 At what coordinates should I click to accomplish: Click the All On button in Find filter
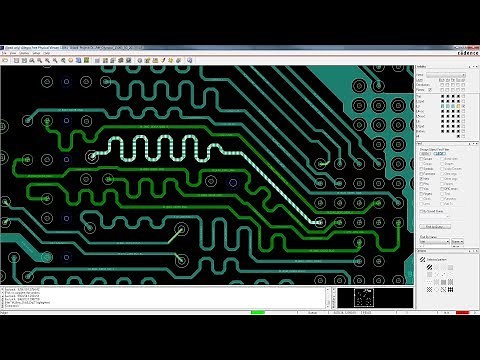click(425, 154)
